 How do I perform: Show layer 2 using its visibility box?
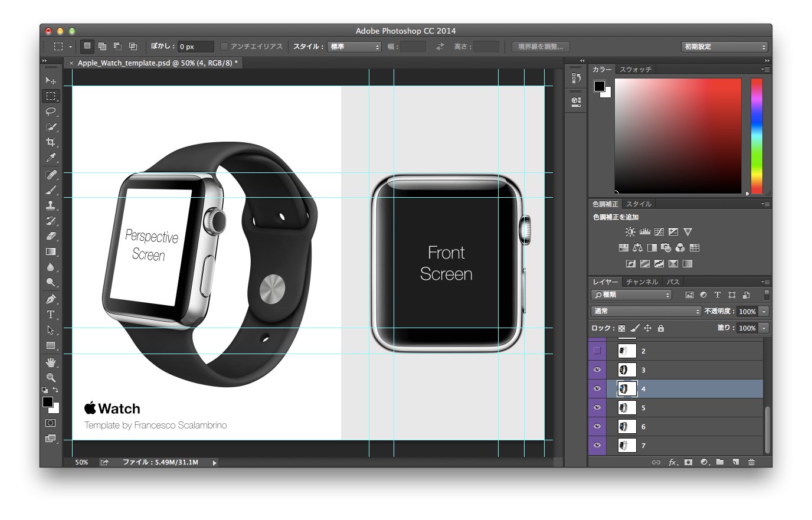click(597, 351)
